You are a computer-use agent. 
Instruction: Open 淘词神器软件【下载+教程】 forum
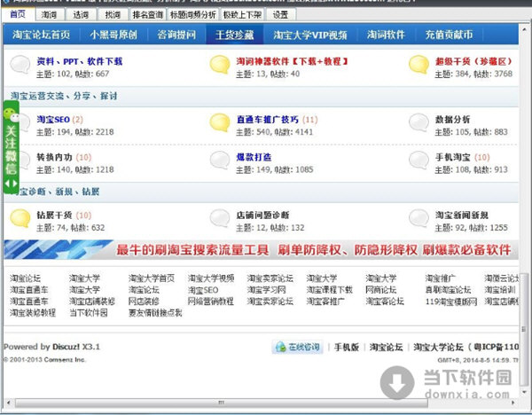click(x=292, y=61)
